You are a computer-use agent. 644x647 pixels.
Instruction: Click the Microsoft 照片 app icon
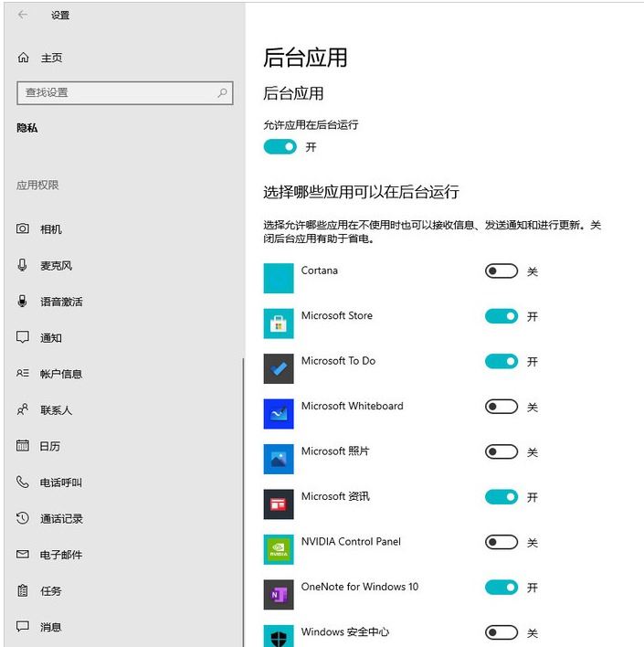279,459
